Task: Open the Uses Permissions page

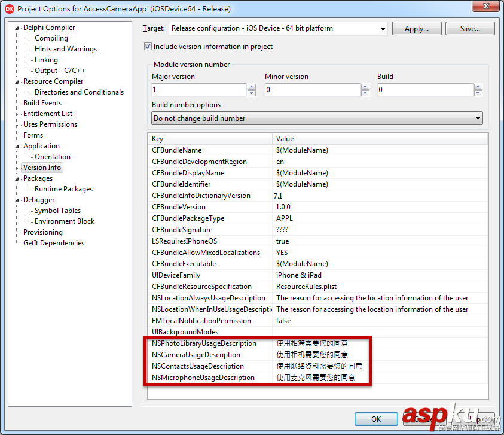Action: pyautogui.click(x=50, y=124)
